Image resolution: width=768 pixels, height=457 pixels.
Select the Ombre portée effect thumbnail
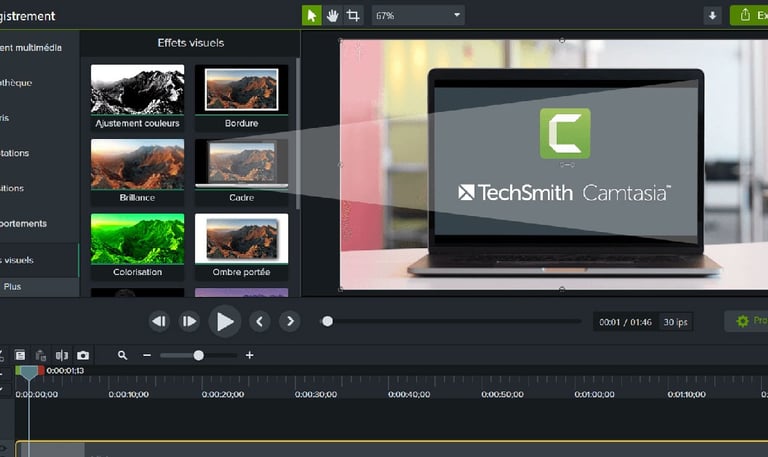241,240
